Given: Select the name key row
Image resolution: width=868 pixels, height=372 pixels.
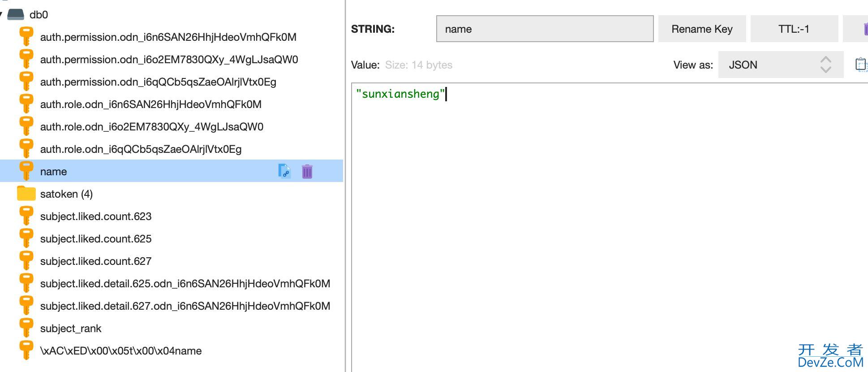Looking at the screenshot, I should click(x=172, y=171).
